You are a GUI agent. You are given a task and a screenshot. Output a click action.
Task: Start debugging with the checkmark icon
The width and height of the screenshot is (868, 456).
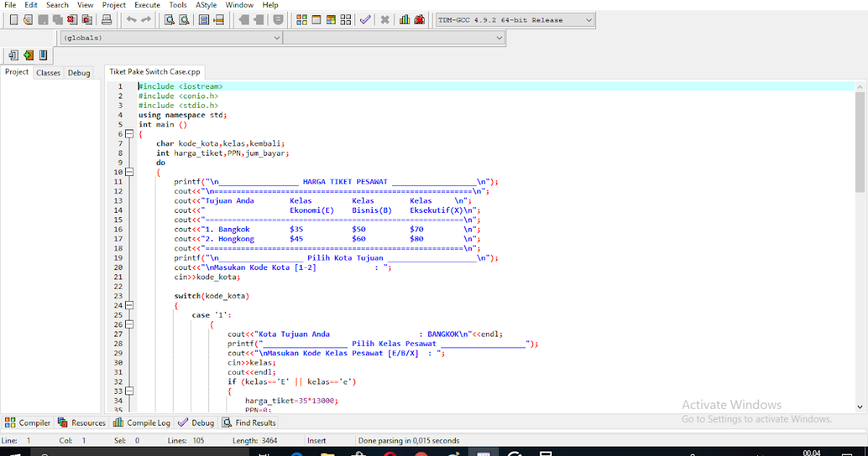pos(365,20)
